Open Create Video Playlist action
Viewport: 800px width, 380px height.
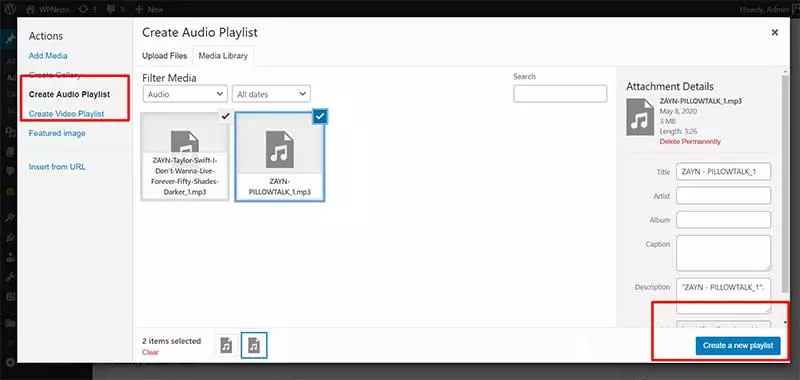click(66, 113)
